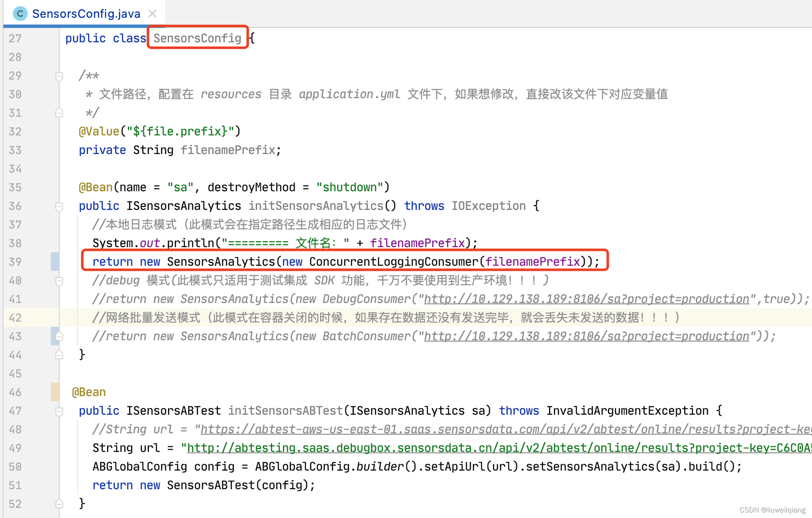This screenshot has width=812, height=518.
Task: Click the @Bean annotation on line 46
Action: (x=89, y=392)
